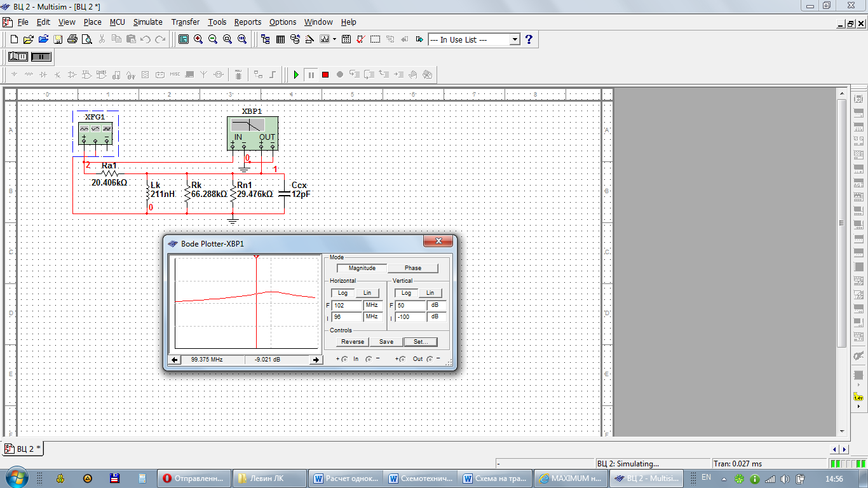Set Vertical axis to Lin scale
The image size is (868, 488).
coord(430,293)
